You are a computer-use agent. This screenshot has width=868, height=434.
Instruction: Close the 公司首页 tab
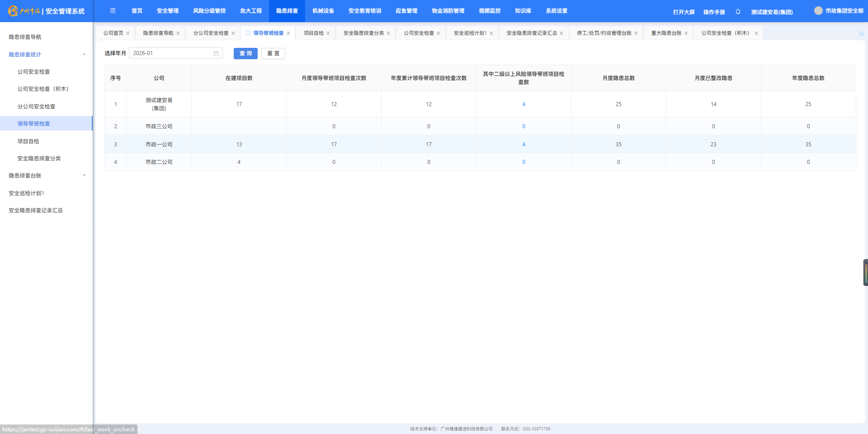(128, 33)
